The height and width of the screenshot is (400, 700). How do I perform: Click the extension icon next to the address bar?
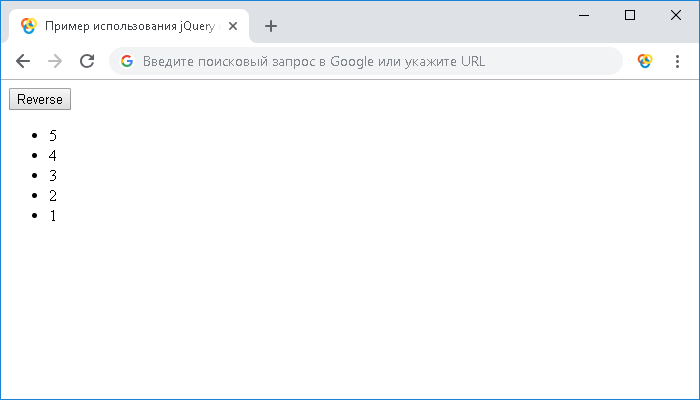pyautogui.click(x=645, y=61)
